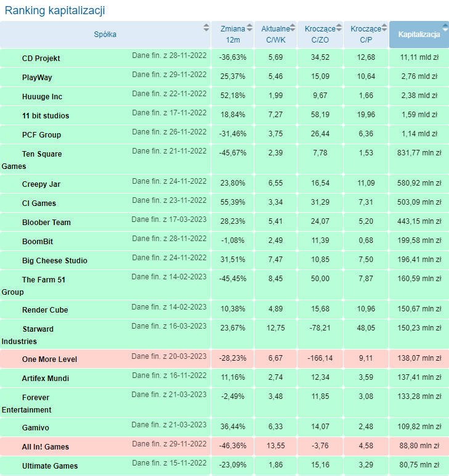Select One More Level change value -28,23%
449x476 pixels.
(233, 358)
